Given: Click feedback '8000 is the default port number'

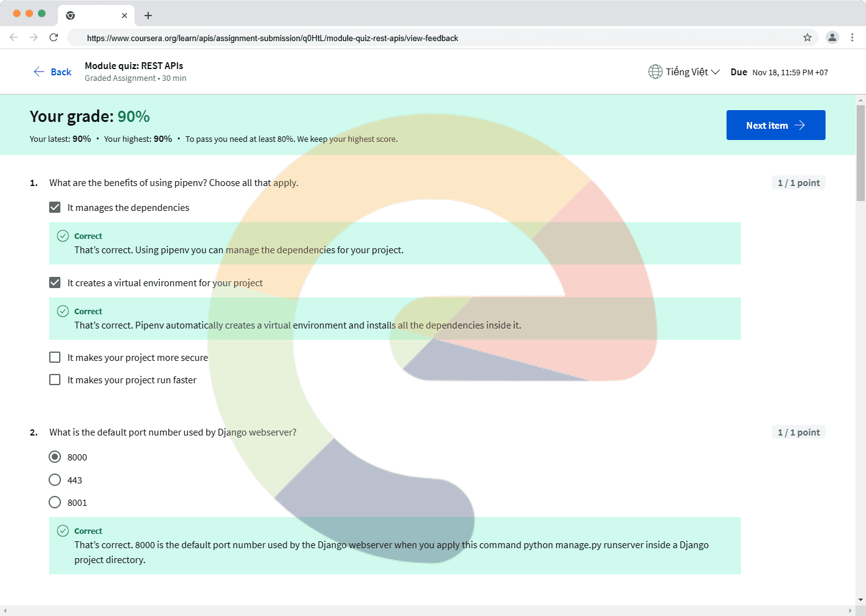Looking at the screenshot, I should (x=392, y=552).
